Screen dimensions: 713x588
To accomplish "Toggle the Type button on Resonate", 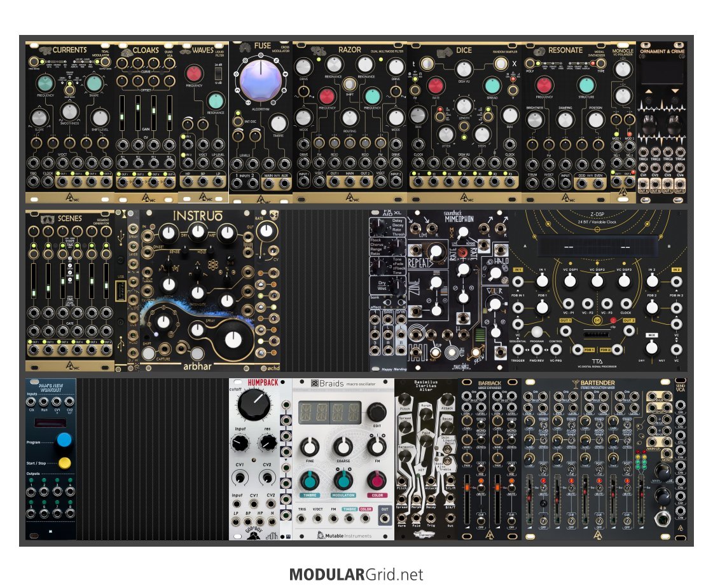I will [x=600, y=63].
